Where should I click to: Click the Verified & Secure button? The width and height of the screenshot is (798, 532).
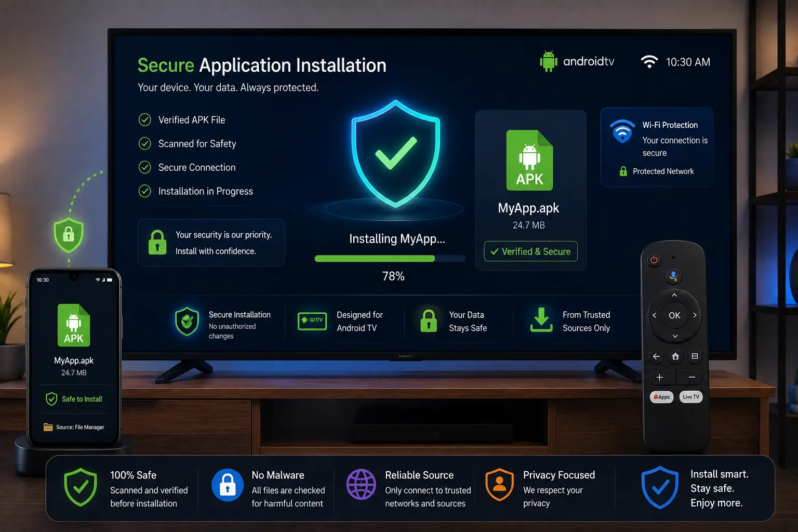click(x=530, y=251)
